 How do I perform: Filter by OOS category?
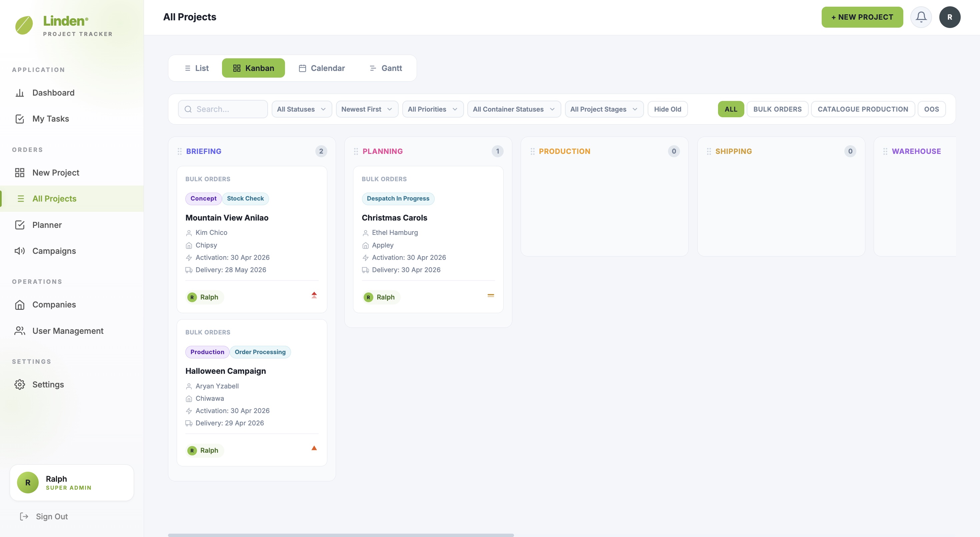(x=931, y=110)
